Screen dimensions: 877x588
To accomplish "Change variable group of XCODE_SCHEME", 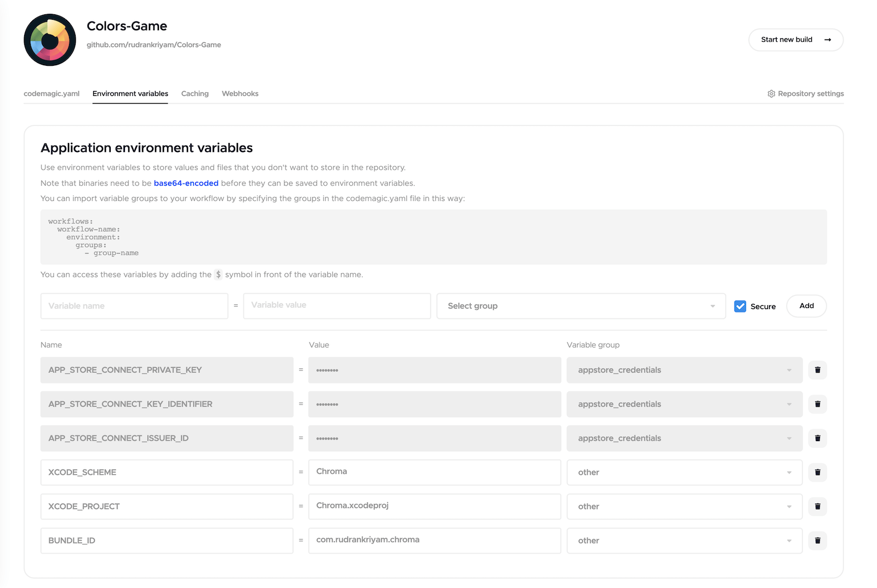I will 685,472.
